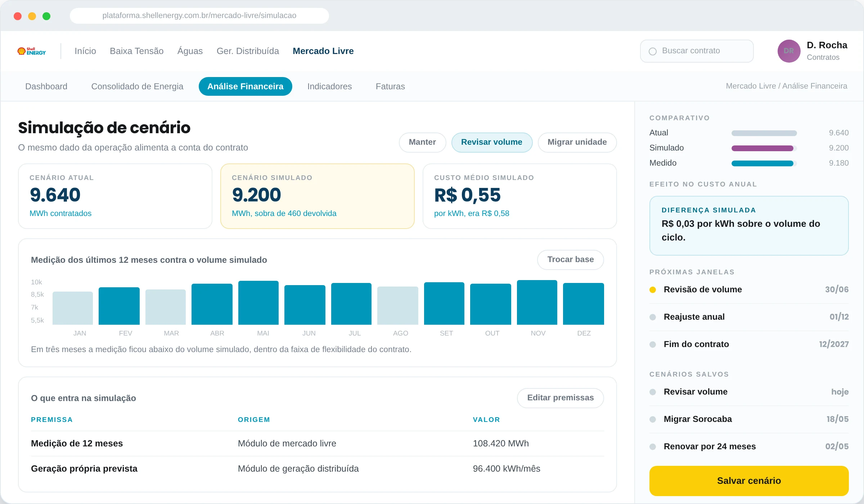Open the Ger. Distribuída menu item
Viewport: 864px width, 504px height.
[248, 51]
